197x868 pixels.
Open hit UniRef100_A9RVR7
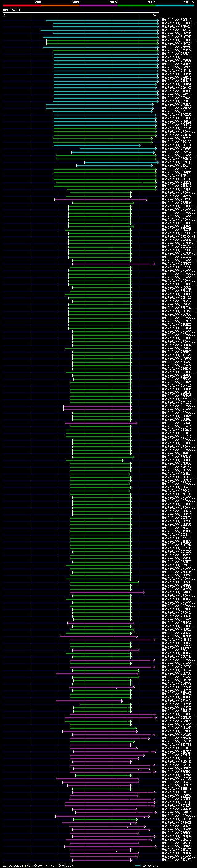click(x=177, y=196)
